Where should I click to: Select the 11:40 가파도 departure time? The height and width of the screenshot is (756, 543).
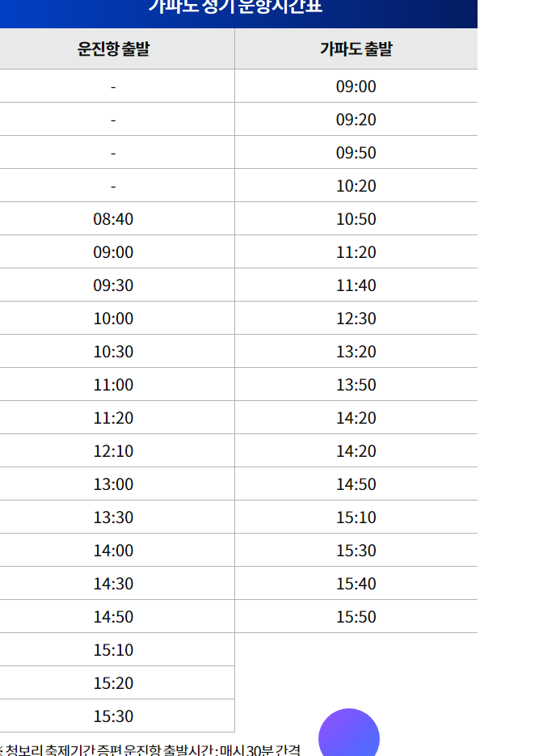pos(356,285)
